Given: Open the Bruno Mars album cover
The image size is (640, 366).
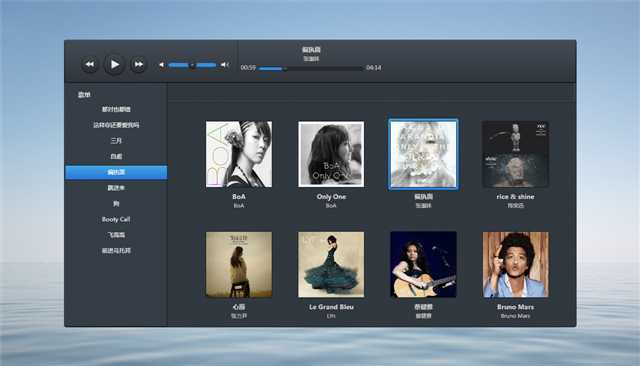Looking at the screenshot, I should pyautogui.click(x=516, y=265).
